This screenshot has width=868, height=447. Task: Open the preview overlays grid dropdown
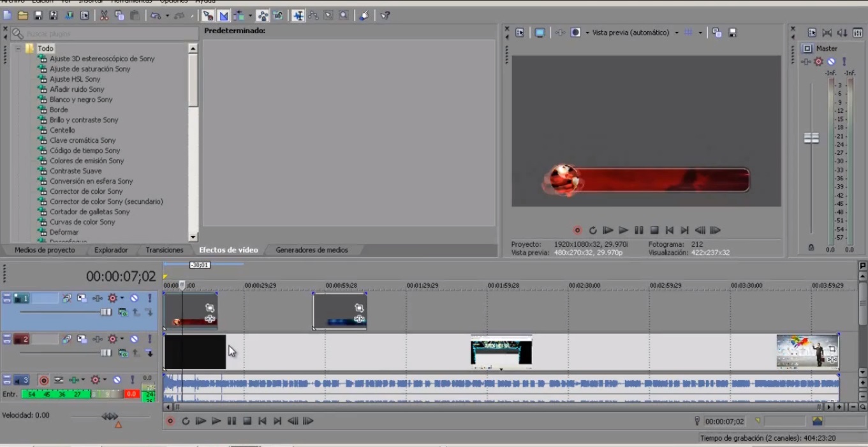tap(700, 33)
